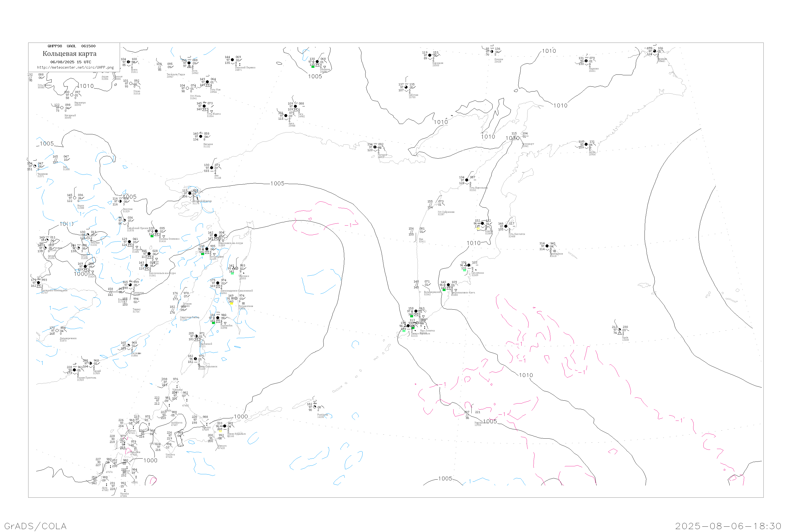Image resolution: width=798 pixels, height=532 pixels.
Task: Click the Николаевск-на-Амуре station label
Action: click(x=231, y=243)
